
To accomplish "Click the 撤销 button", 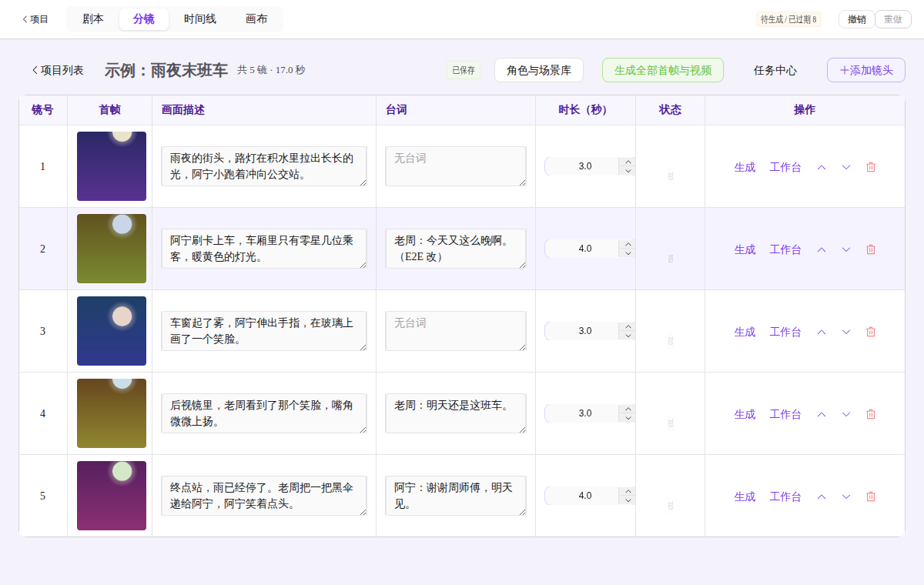I will tap(857, 19).
